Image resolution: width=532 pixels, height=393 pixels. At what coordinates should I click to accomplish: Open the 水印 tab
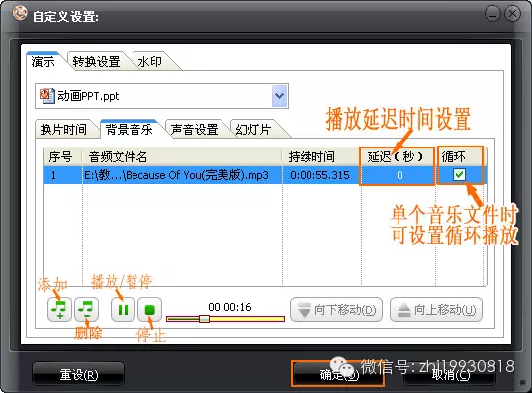[x=150, y=61]
